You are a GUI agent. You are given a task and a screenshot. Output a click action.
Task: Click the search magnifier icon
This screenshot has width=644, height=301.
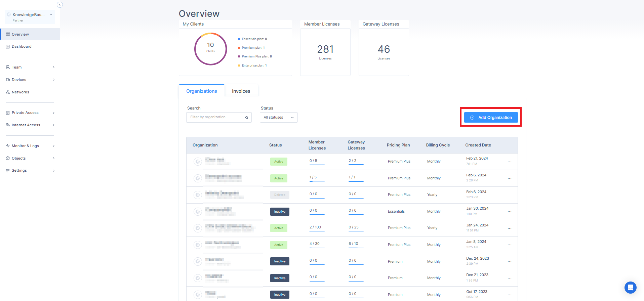[247, 118]
